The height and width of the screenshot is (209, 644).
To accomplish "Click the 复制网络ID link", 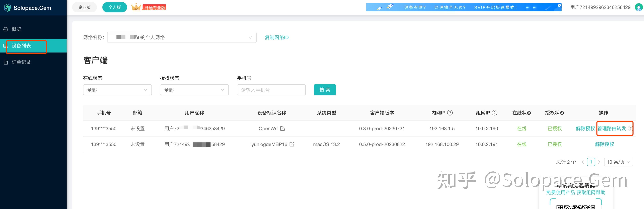I will point(276,37).
